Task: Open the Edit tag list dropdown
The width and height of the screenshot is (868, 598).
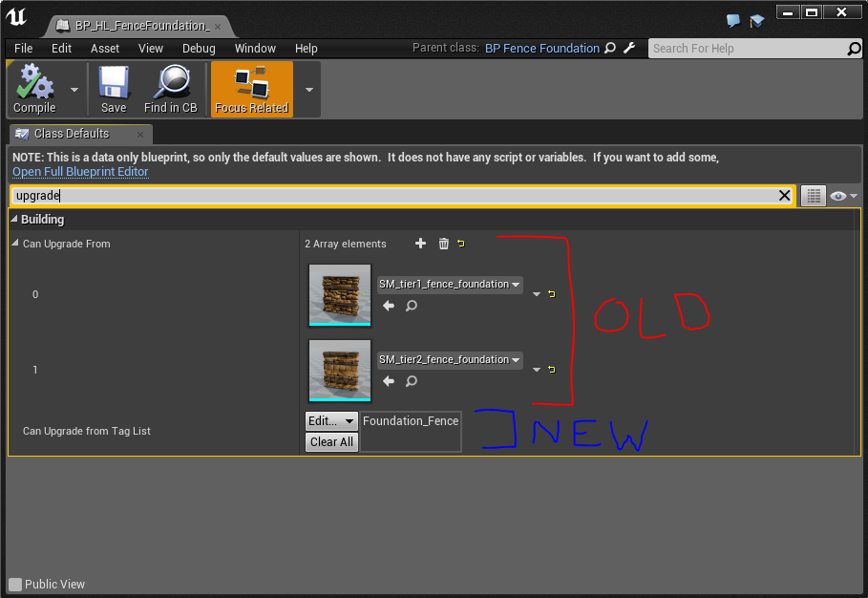Action: 331,420
